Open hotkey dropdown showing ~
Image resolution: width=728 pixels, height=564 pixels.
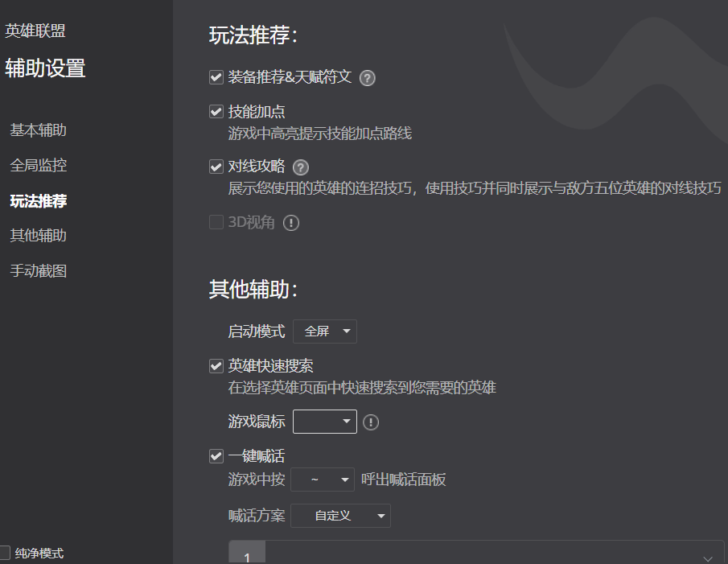click(x=323, y=480)
